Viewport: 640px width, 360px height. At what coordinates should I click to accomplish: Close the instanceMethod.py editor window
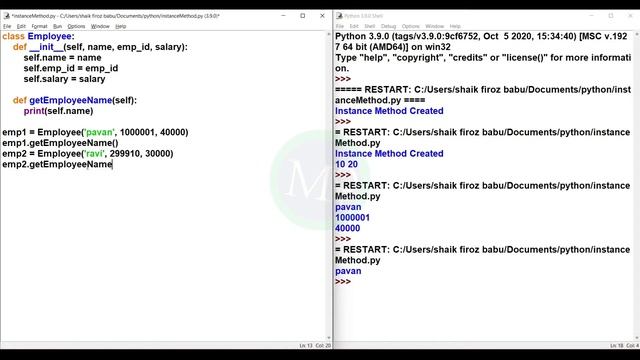(322, 16)
